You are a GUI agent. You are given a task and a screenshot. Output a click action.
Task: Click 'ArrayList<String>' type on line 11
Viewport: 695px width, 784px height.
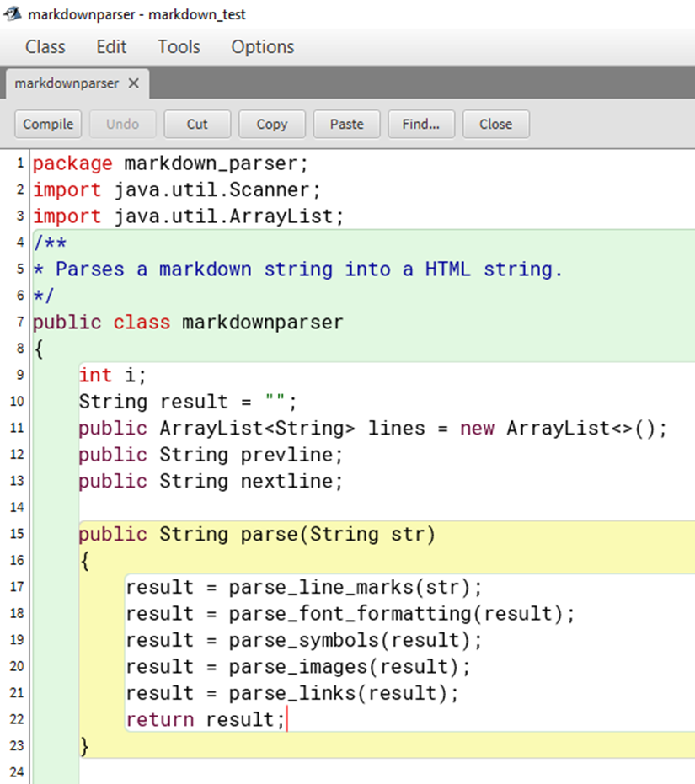coord(257,429)
